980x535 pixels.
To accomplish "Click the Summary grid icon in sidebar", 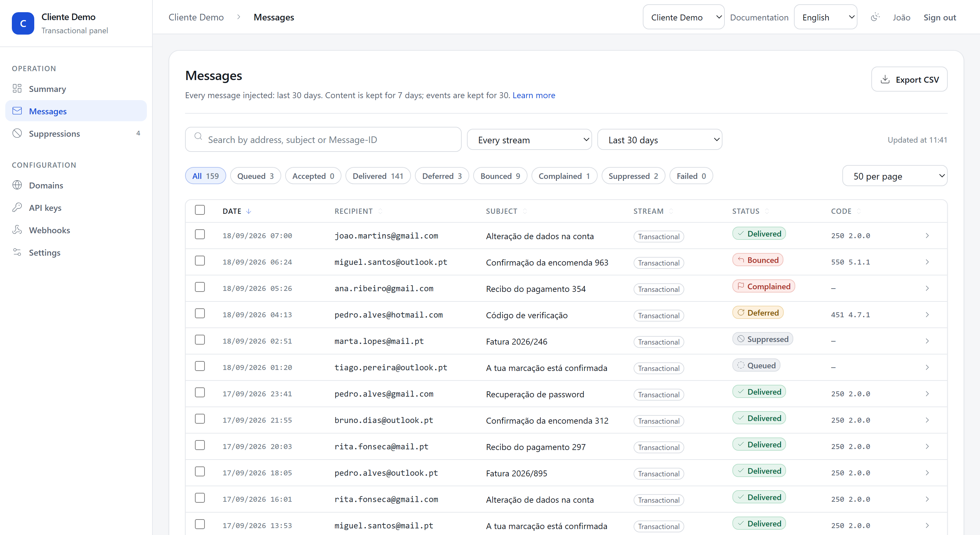I will tap(17, 89).
